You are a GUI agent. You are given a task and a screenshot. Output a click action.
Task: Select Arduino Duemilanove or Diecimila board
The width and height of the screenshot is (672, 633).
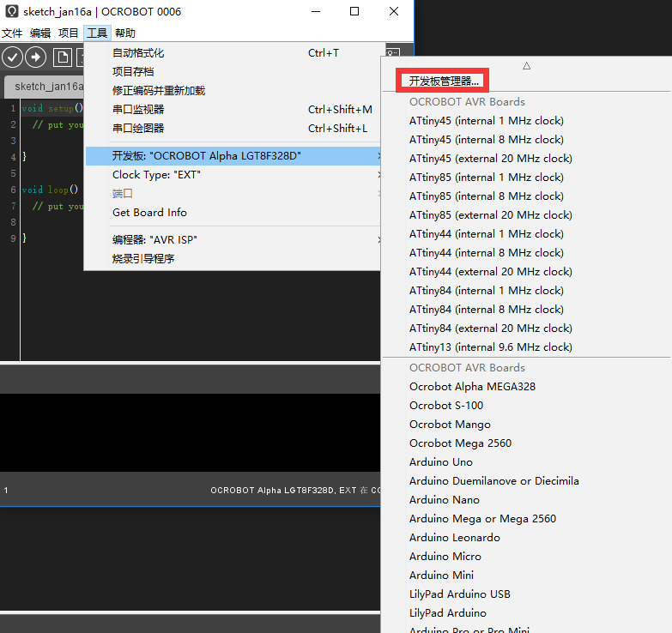[x=493, y=481]
